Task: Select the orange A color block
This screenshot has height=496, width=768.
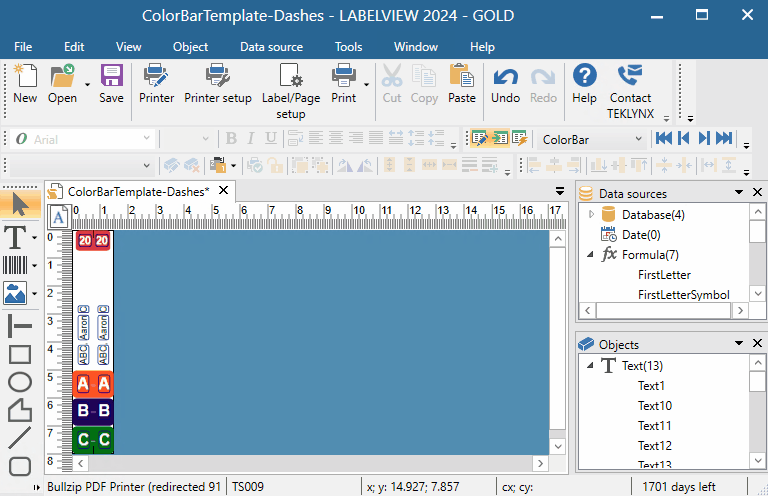Action: click(x=93, y=384)
